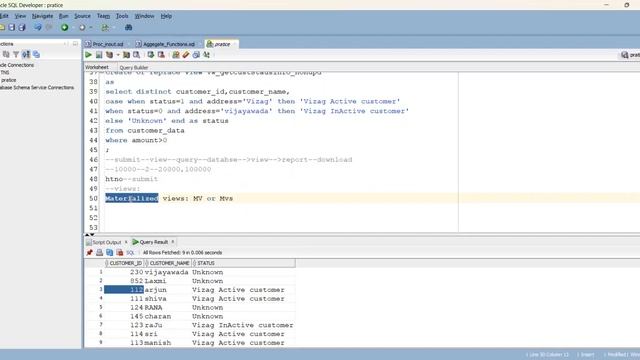The image size is (640, 360).
Task: Click the Clear eraser icon
Action: pos(186,55)
